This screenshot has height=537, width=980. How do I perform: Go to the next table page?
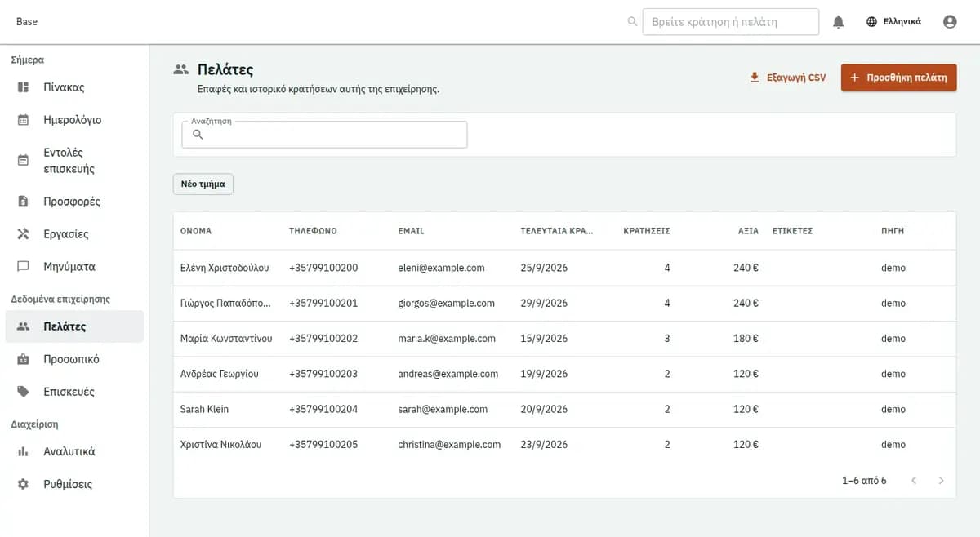pos(941,481)
